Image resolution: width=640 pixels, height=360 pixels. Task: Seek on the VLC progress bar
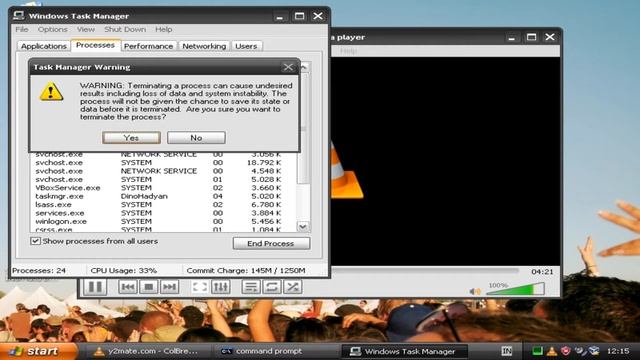[x=424, y=271]
